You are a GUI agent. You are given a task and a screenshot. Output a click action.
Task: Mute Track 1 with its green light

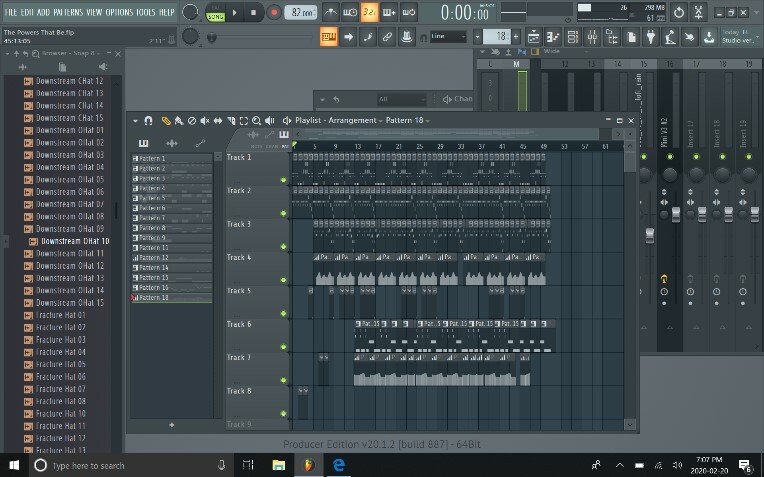point(284,180)
